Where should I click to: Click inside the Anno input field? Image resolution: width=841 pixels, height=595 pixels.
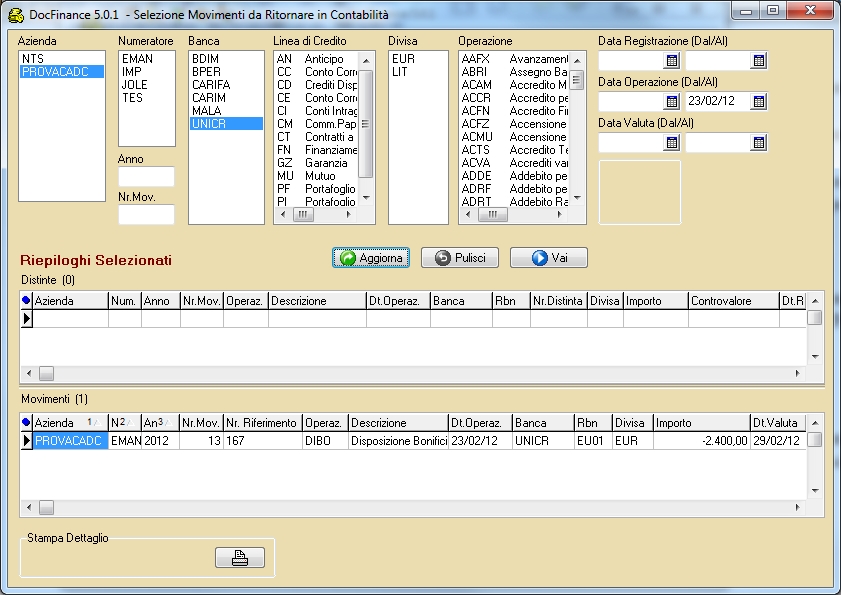[x=146, y=177]
